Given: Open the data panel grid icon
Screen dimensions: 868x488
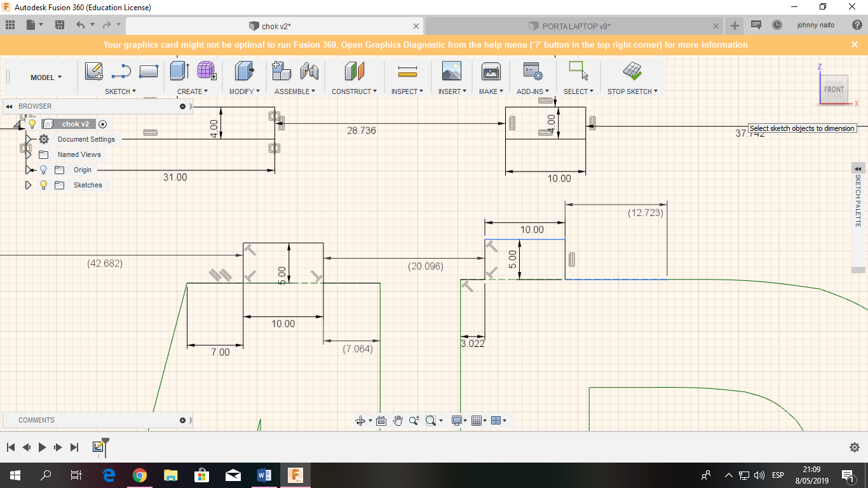Looking at the screenshot, I should tap(10, 25).
